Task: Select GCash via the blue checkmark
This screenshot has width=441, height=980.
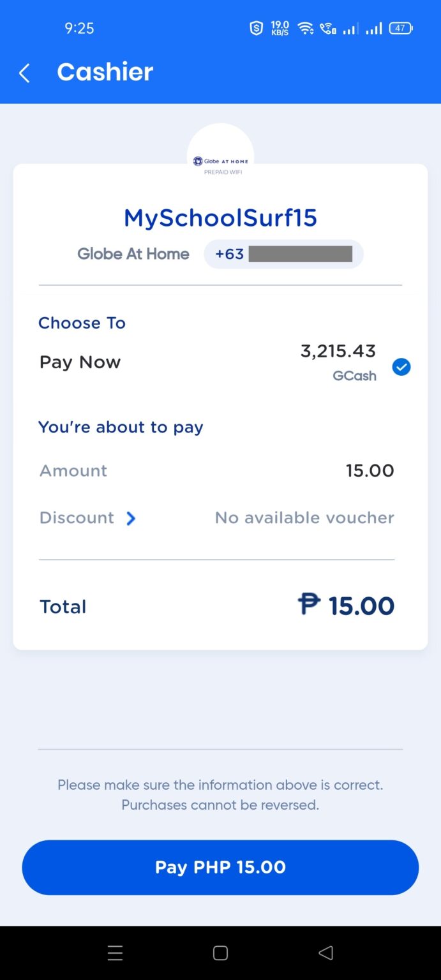Action: point(401,367)
